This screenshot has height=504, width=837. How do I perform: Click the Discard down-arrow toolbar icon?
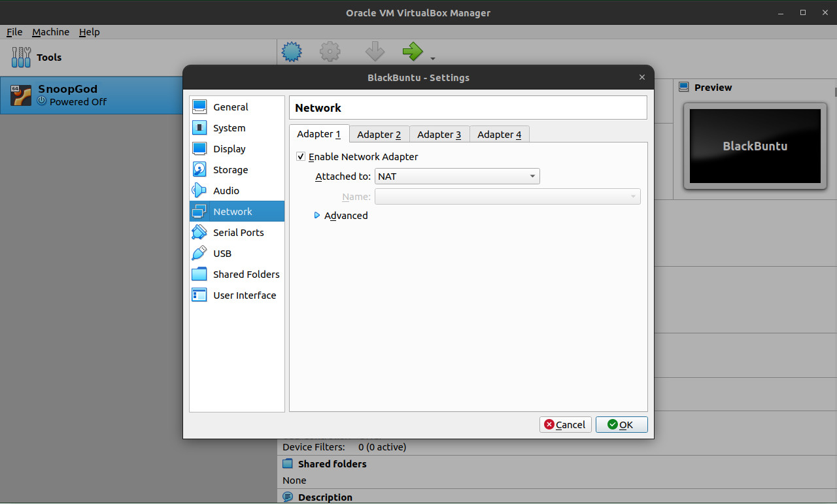(375, 52)
